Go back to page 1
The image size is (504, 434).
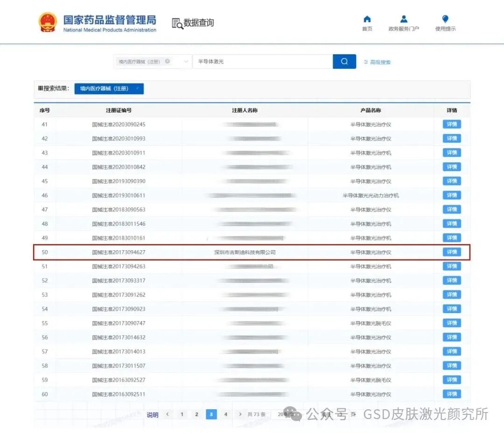182,414
